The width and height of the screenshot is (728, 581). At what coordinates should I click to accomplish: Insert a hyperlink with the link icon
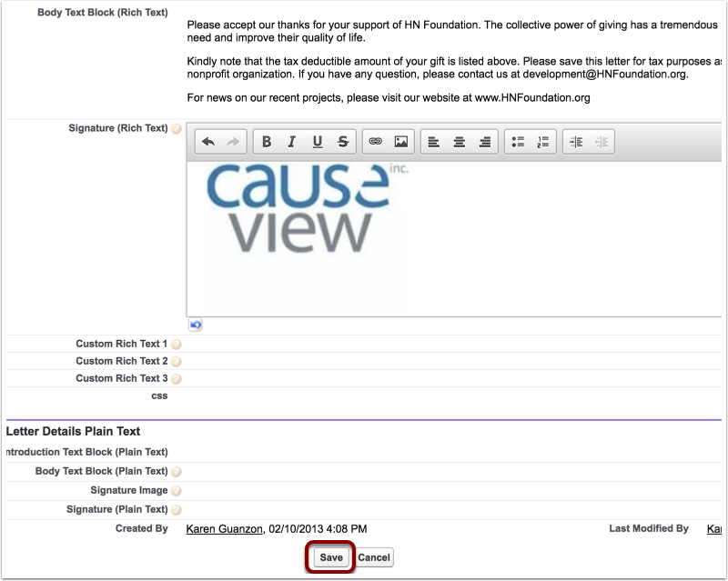(375, 142)
